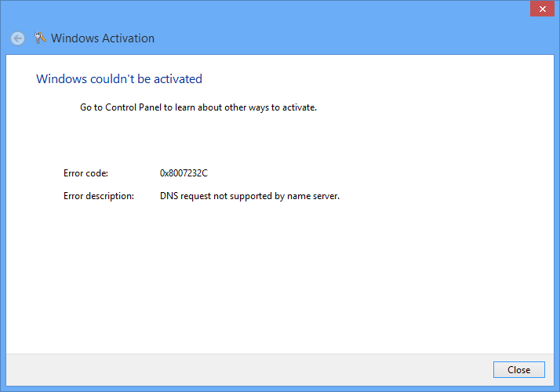Click the gray footer bar left of Close
Image resolution: width=560 pixels, height=392 pixels.
click(x=235, y=369)
